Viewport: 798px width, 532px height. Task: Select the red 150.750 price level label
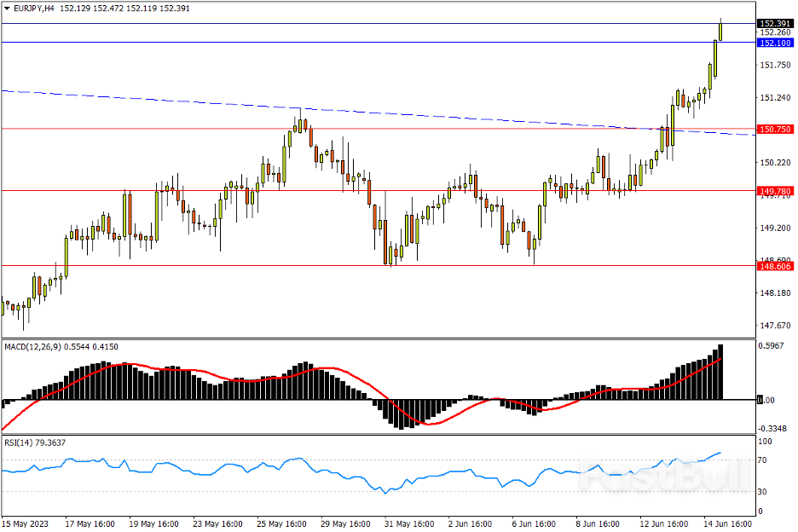pyautogui.click(x=775, y=130)
